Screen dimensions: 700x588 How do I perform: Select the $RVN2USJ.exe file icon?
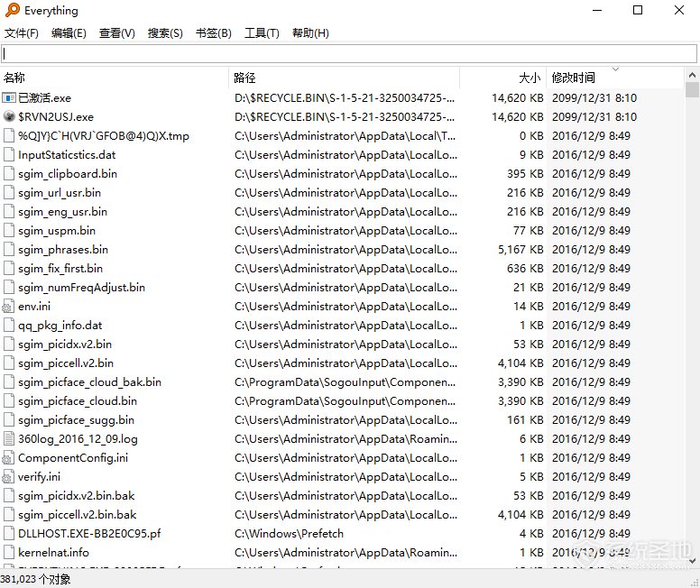pos(9,116)
